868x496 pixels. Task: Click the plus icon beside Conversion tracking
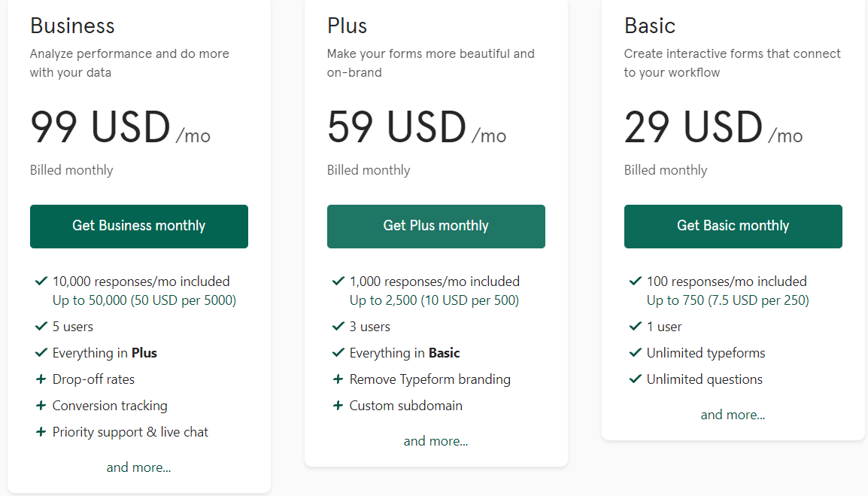tap(41, 406)
